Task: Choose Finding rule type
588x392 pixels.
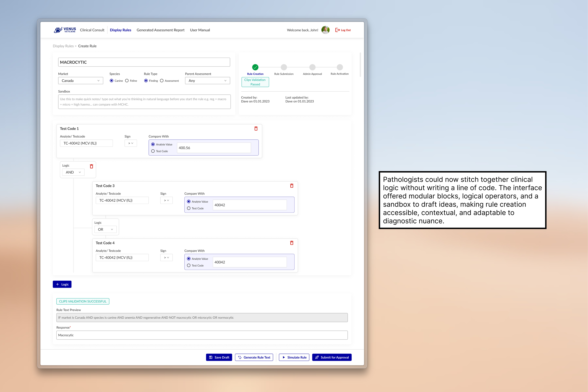Action: (146, 81)
